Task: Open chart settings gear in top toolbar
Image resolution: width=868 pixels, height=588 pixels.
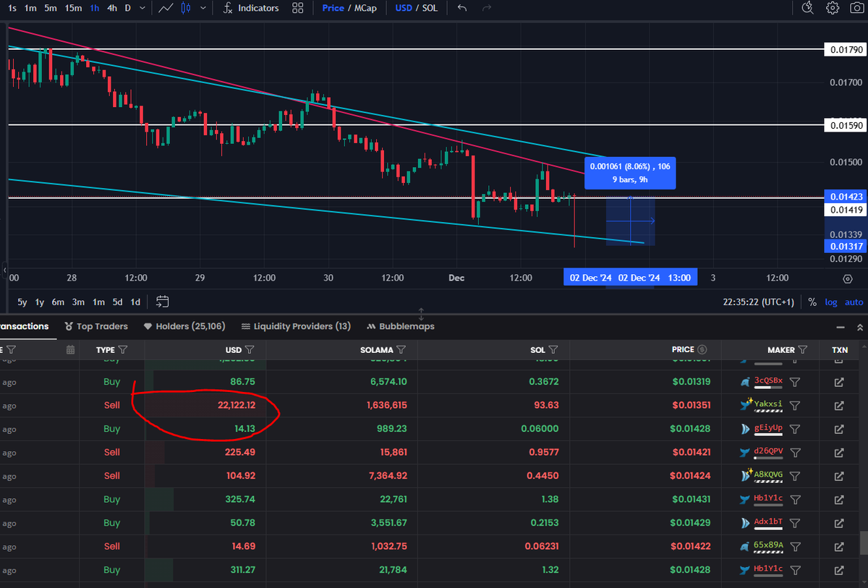Action: (x=833, y=8)
